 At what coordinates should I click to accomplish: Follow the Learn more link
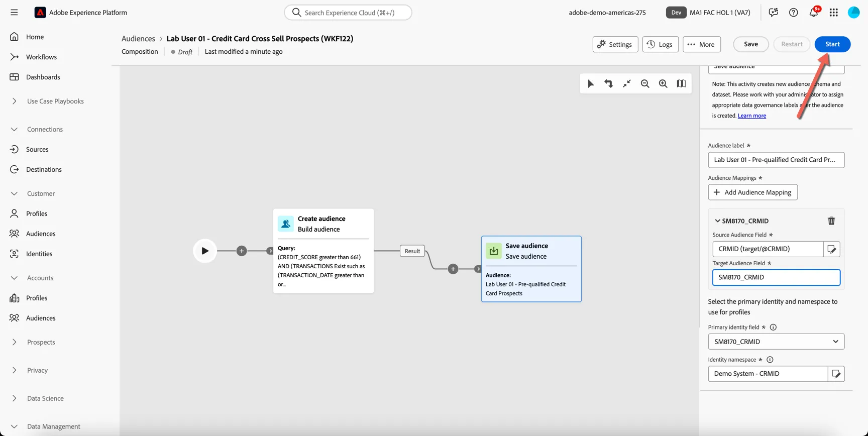(x=751, y=116)
